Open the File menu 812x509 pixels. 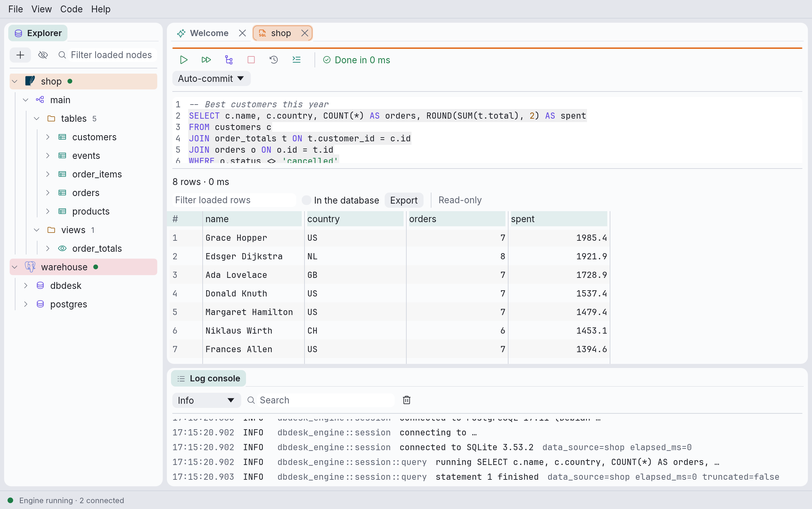pyautogui.click(x=15, y=9)
